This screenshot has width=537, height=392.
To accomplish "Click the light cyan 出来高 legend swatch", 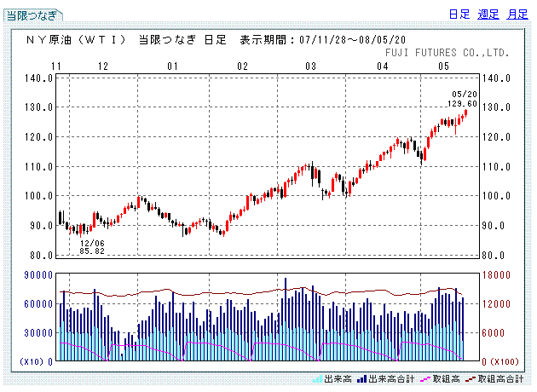I will [x=319, y=378].
